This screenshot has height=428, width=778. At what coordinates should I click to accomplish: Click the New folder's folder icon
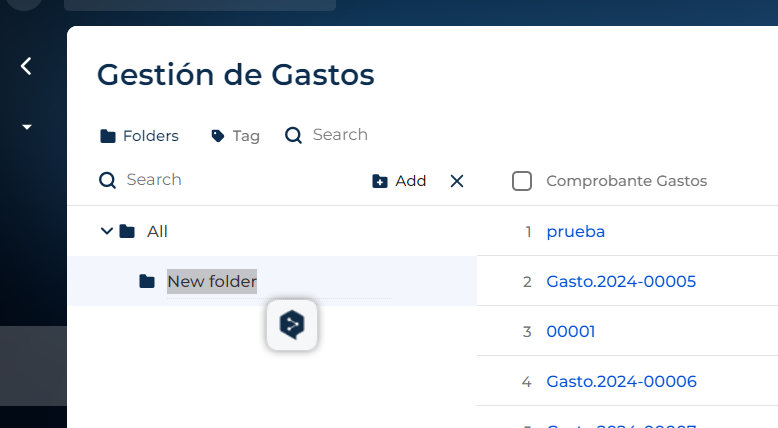pos(147,282)
